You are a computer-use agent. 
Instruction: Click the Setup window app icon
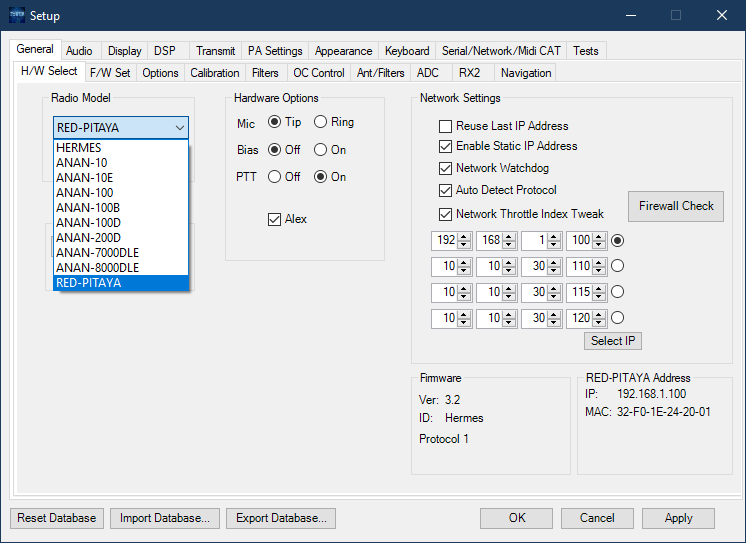(17, 15)
